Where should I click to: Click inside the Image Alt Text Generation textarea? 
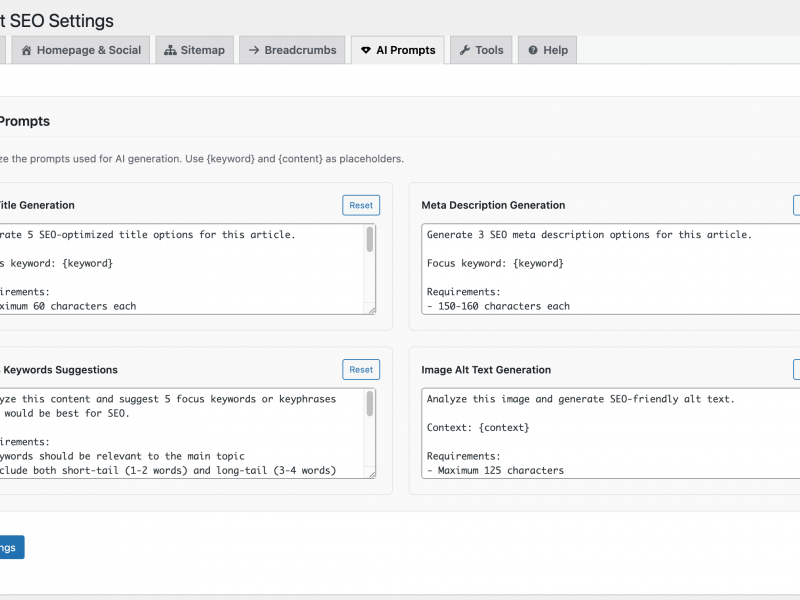600,435
